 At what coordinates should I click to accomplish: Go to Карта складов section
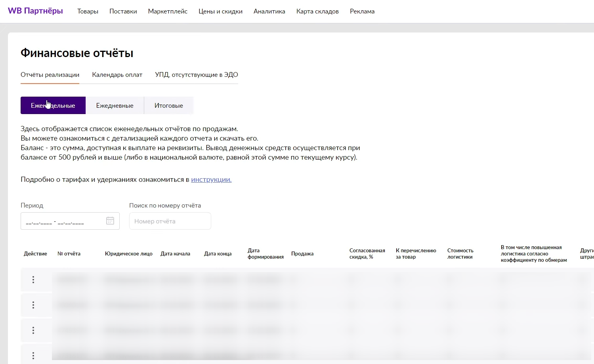[x=317, y=11]
